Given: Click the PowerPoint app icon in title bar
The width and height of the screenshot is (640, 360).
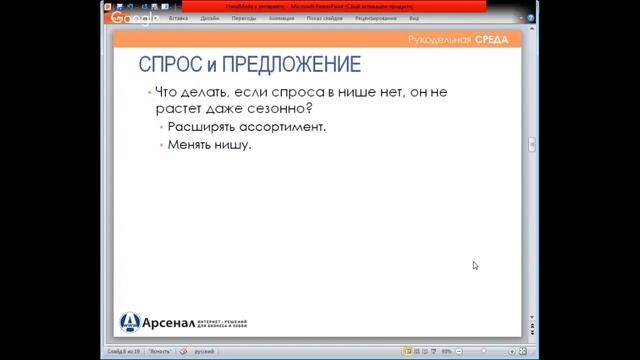Looking at the screenshot, I should [108, 7].
